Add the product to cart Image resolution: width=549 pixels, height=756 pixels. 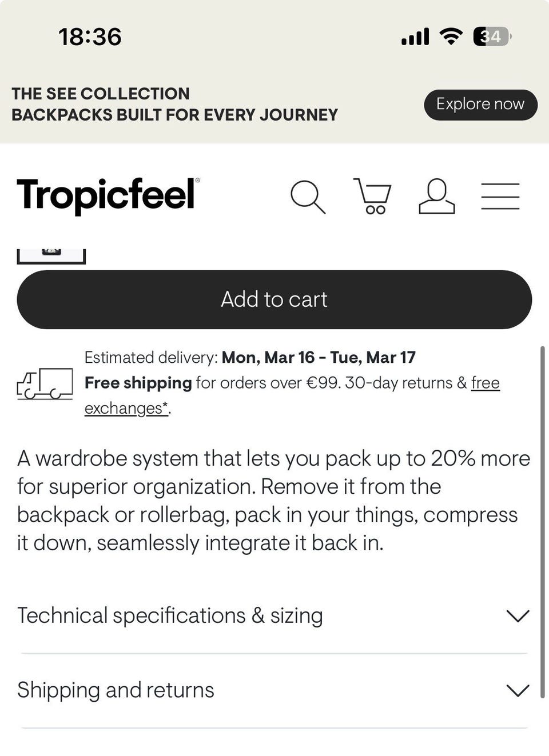point(274,299)
